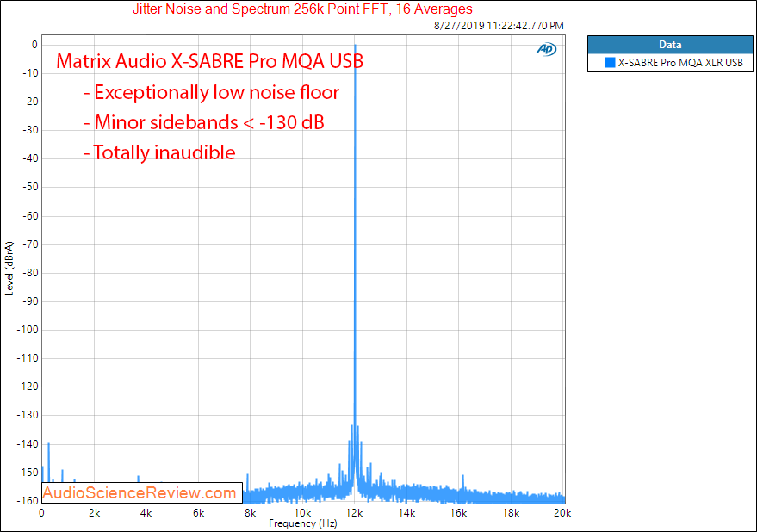The width and height of the screenshot is (757, 532).
Task: Click the annotation Matrix Audio X-SABRE Pro MQA USB
Action: [209, 61]
